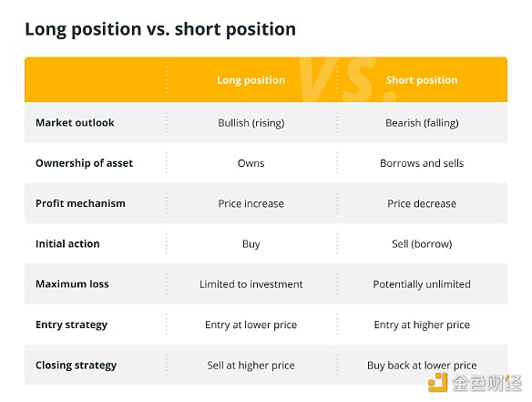Click the 'Long position vs. short position' title
532x402 pixels.
160,29
